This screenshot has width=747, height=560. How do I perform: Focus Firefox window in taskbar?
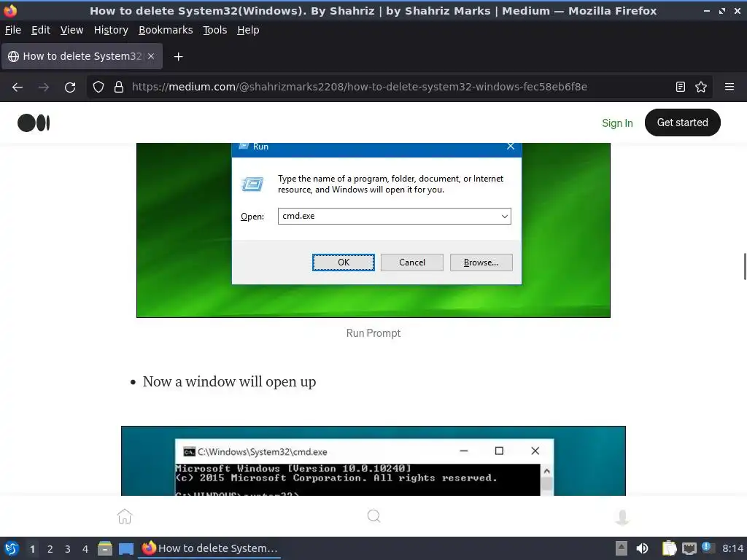[x=209, y=548]
